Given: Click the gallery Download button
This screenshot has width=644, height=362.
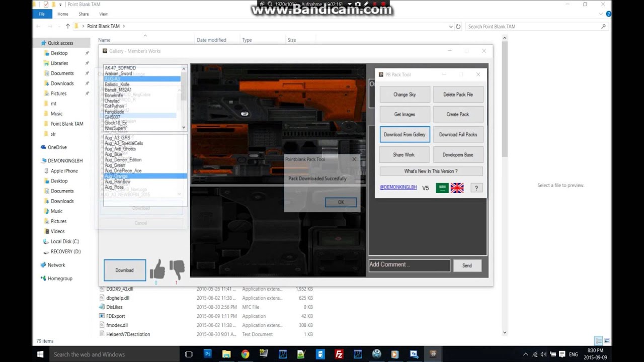Looking at the screenshot, I should (125, 270).
